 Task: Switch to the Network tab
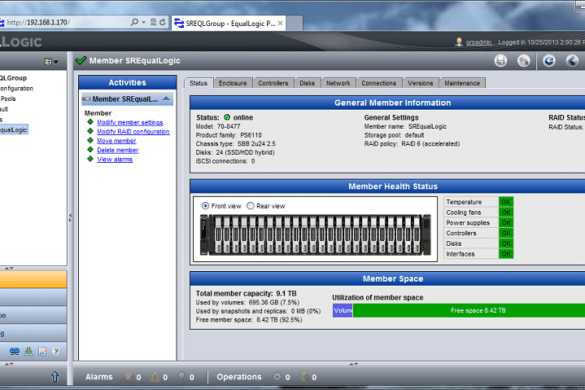point(338,83)
